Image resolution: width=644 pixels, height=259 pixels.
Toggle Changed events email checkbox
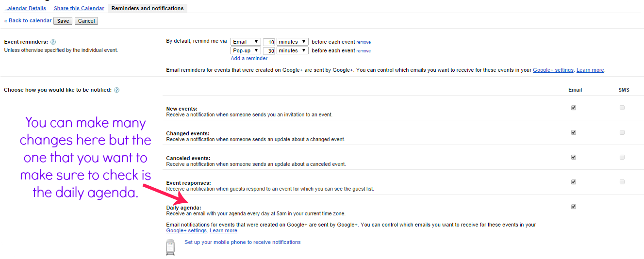coord(574,132)
